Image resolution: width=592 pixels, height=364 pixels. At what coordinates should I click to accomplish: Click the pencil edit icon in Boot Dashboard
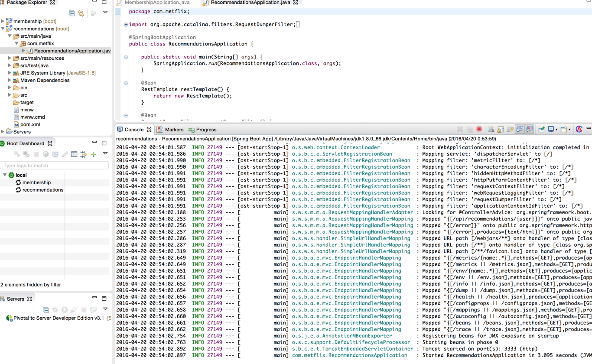pos(65,154)
